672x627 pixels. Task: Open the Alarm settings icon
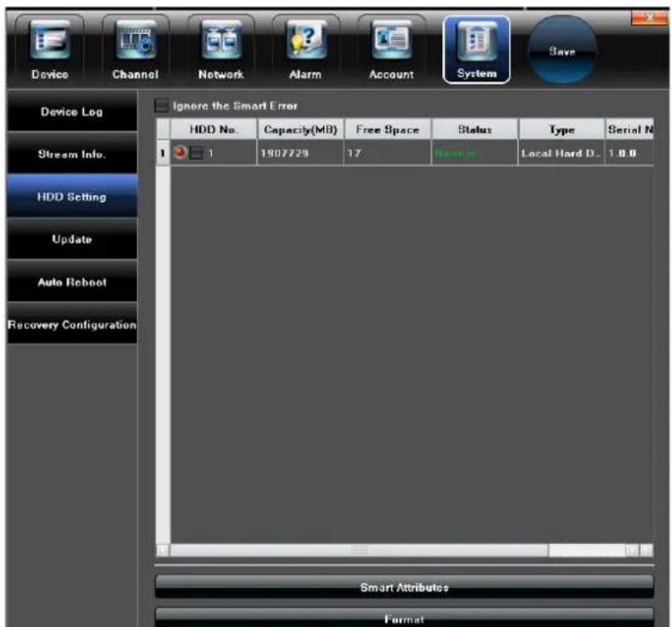point(305,50)
